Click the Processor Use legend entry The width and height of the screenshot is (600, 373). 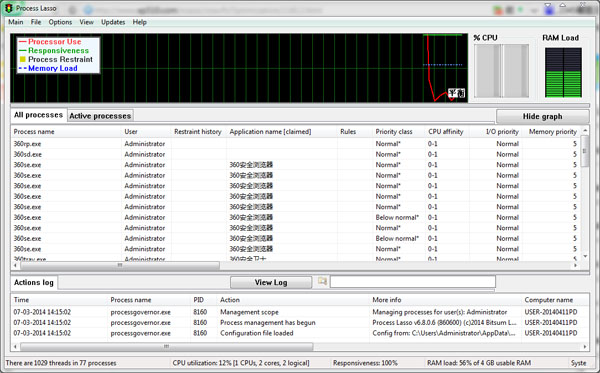[54, 42]
